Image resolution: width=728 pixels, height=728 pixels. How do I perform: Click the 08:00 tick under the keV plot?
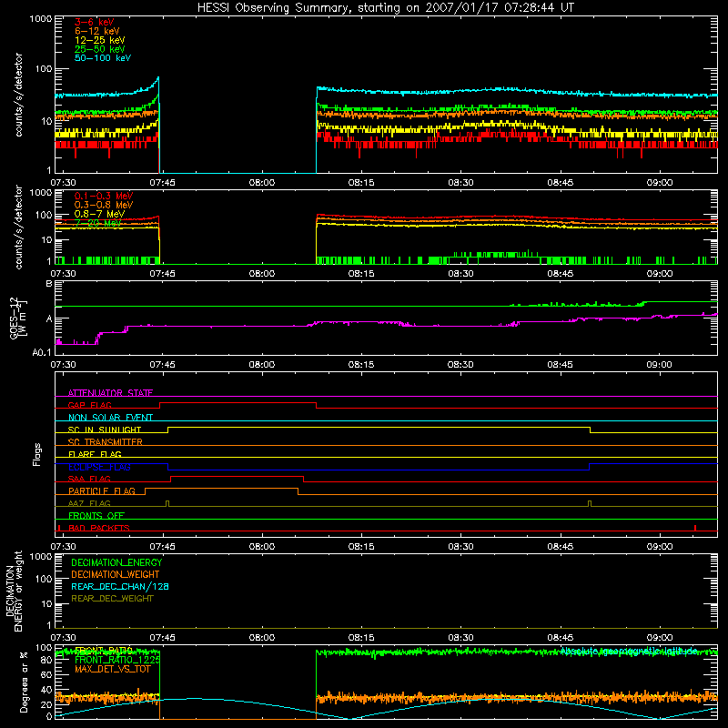tap(262, 183)
